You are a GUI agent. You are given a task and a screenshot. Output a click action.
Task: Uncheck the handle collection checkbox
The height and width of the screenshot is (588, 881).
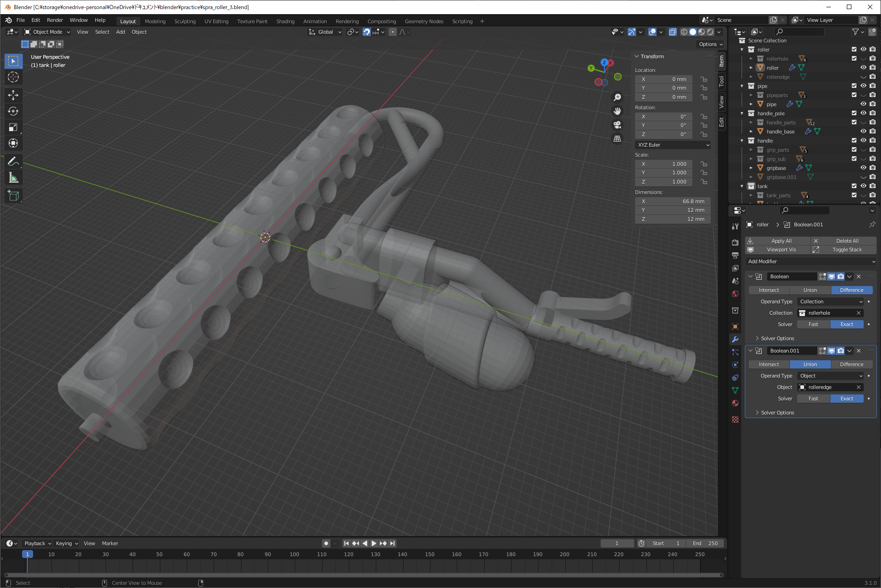click(854, 140)
